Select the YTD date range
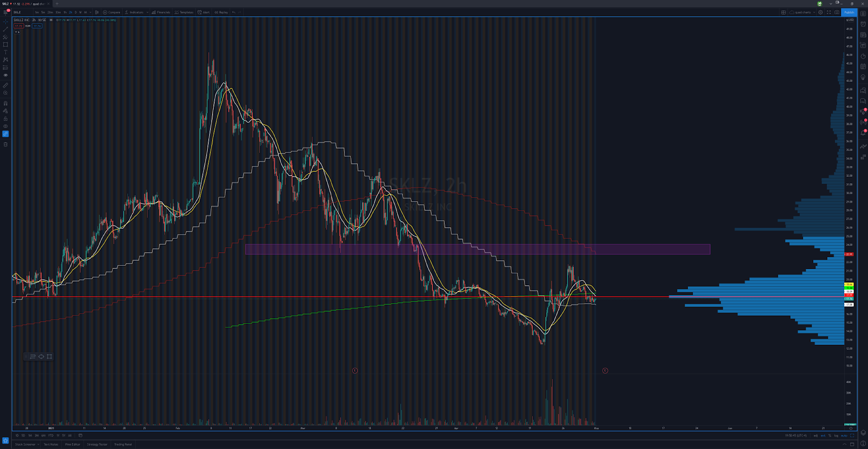The image size is (868, 449). pos(50,435)
